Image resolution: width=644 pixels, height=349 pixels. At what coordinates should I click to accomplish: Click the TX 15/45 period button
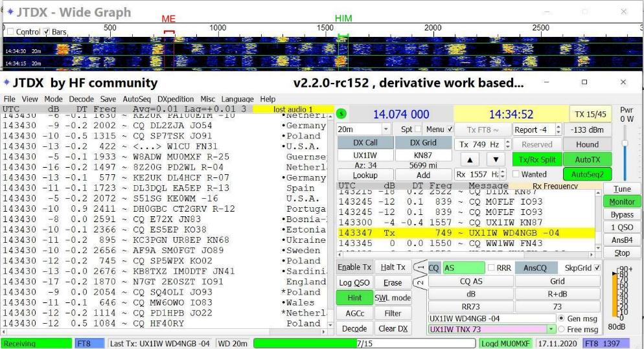click(x=590, y=114)
